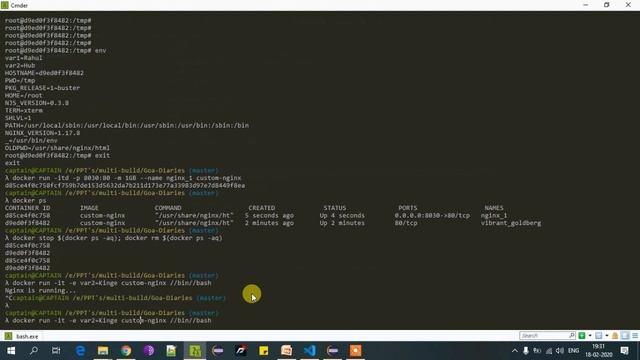This screenshot has width=640, height=360.
Task: Open Windows taskbar search
Action: click(x=34, y=351)
